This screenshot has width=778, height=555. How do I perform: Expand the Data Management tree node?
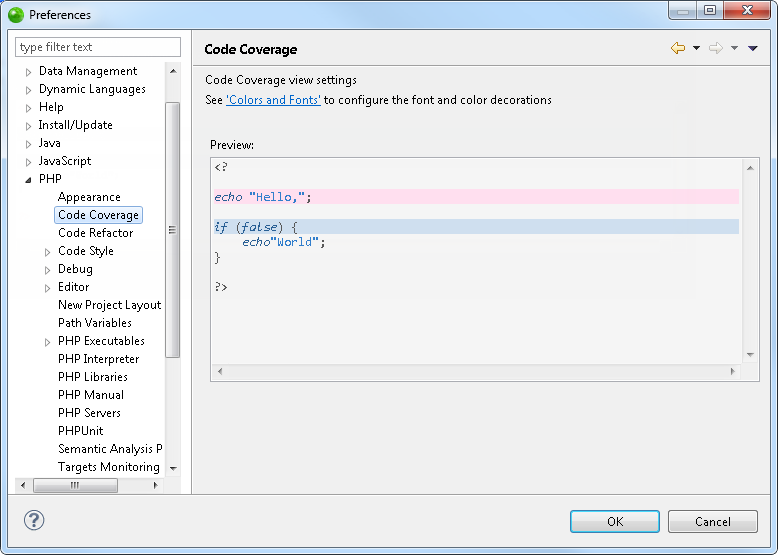tap(28, 72)
